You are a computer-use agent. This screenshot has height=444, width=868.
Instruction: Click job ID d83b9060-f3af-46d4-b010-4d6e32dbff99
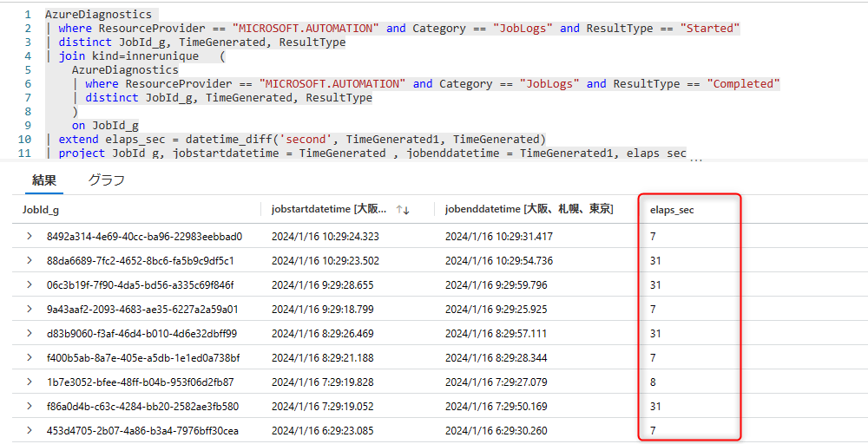pos(141,334)
